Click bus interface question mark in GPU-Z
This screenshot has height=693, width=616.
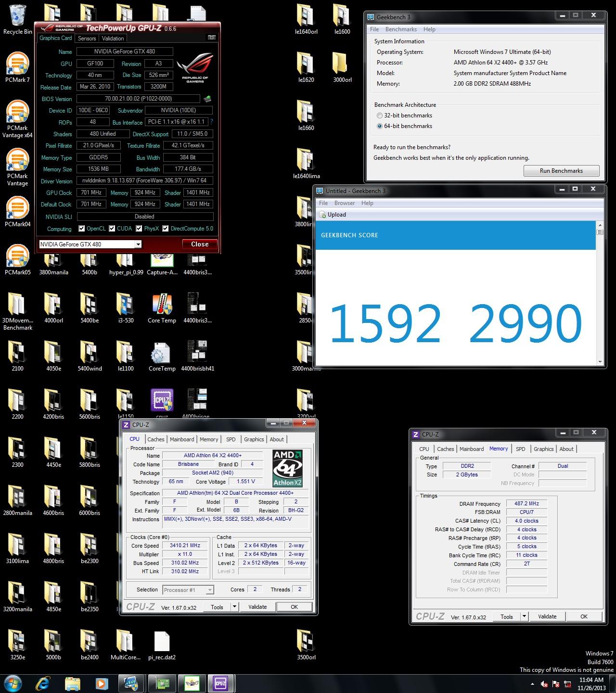[211, 122]
